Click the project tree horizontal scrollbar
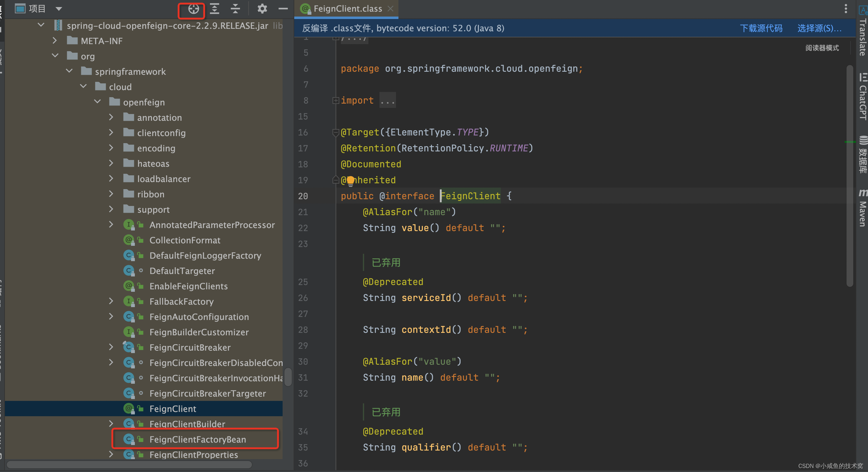Screen dimensions: 868x472 [x=129, y=465]
